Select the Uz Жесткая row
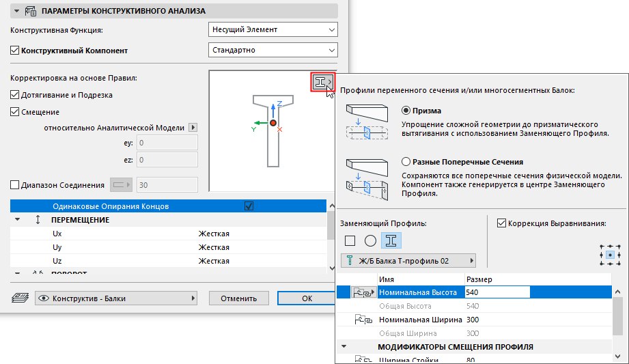This screenshot has width=629, height=364. (x=169, y=261)
